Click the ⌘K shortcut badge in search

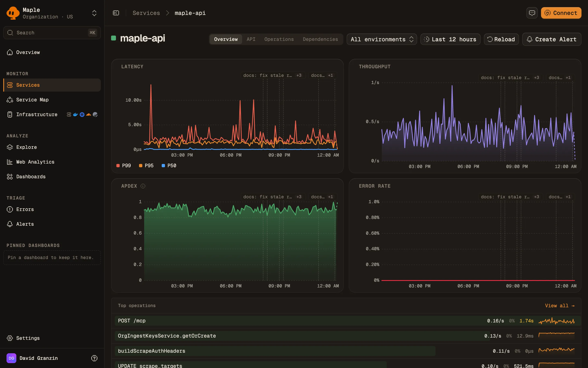pos(92,33)
